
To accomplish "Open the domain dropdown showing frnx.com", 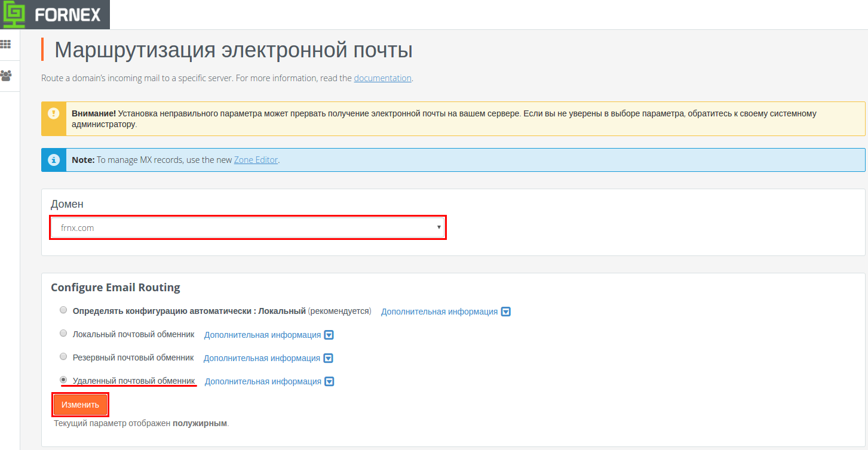I will coord(248,228).
